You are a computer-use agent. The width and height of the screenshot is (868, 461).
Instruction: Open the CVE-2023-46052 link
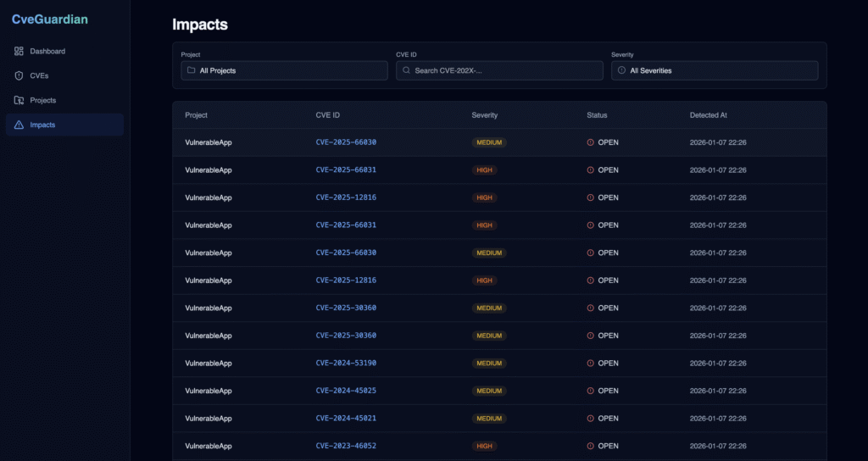click(x=346, y=446)
